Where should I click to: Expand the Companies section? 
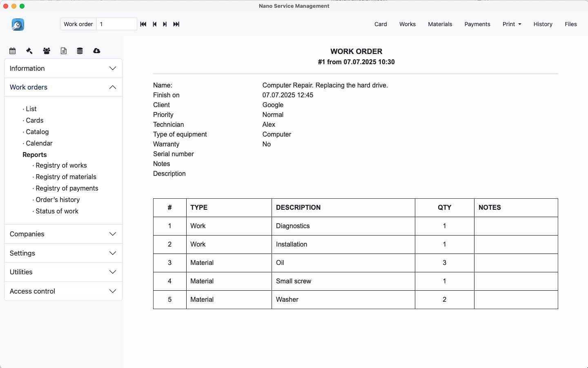coord(63,234)
